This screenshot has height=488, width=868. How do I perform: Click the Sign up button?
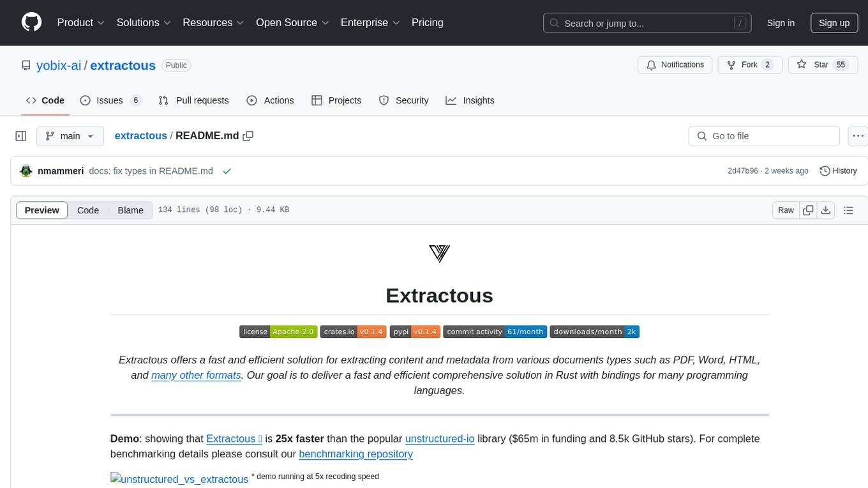pyautogui.click(x=834, y=23)
